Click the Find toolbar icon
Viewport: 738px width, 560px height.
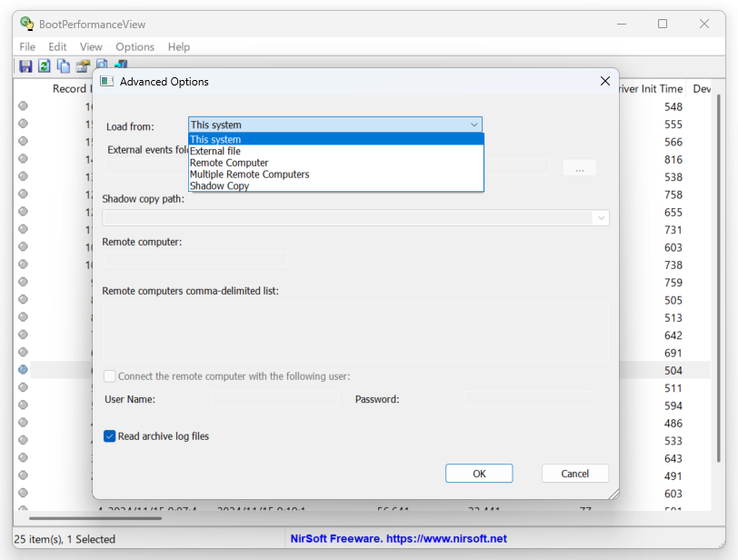pos(102,65)
